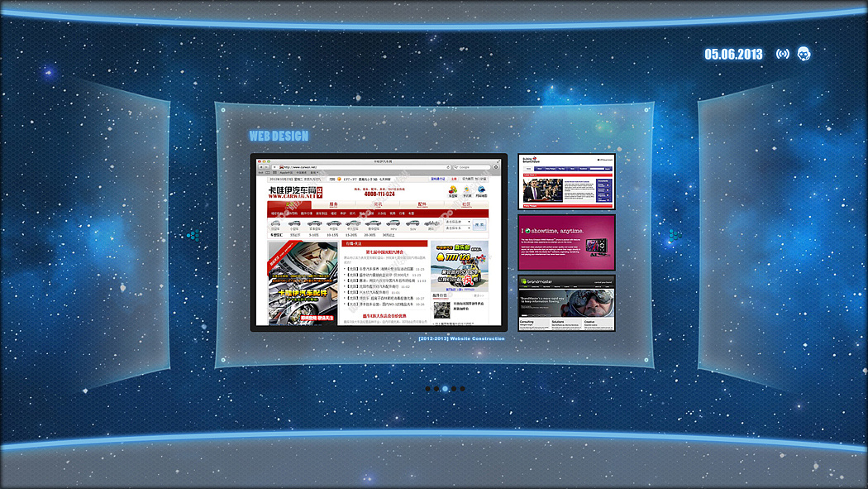Click the hexagon cluster arrow left of gallery

(x=193, y=235)
